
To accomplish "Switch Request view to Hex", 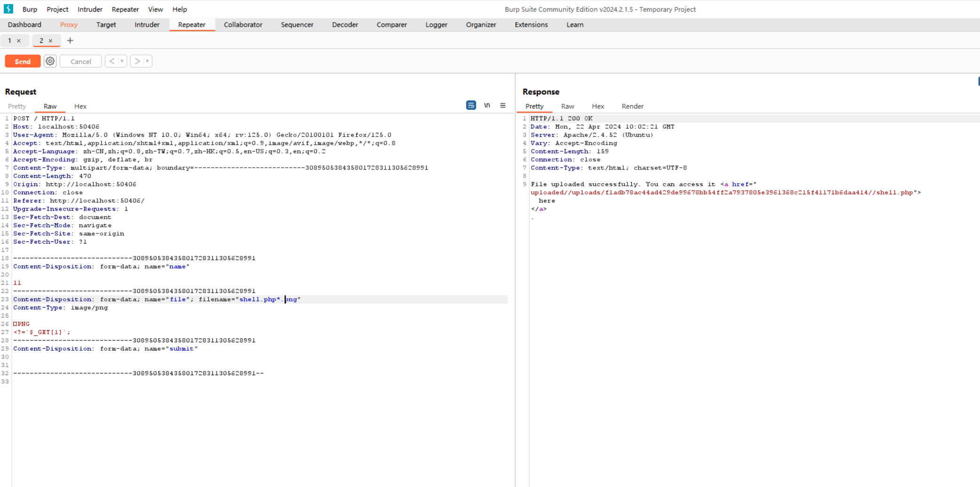I will [80, 107].
